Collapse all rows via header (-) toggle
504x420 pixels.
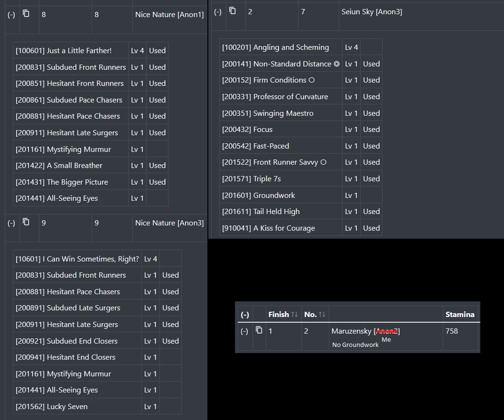245,315
